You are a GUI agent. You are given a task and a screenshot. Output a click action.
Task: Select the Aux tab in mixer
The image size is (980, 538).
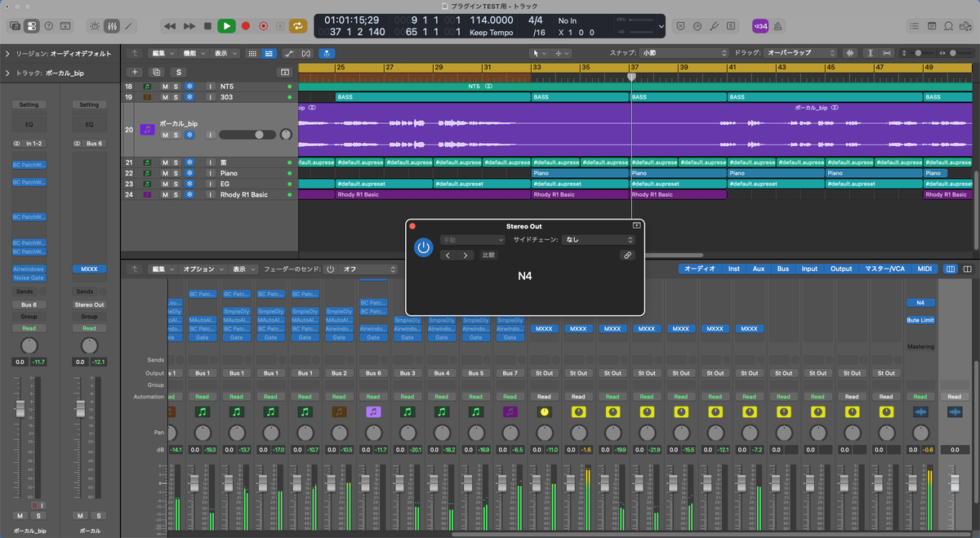pyautogui.click(x=759, y=269)
